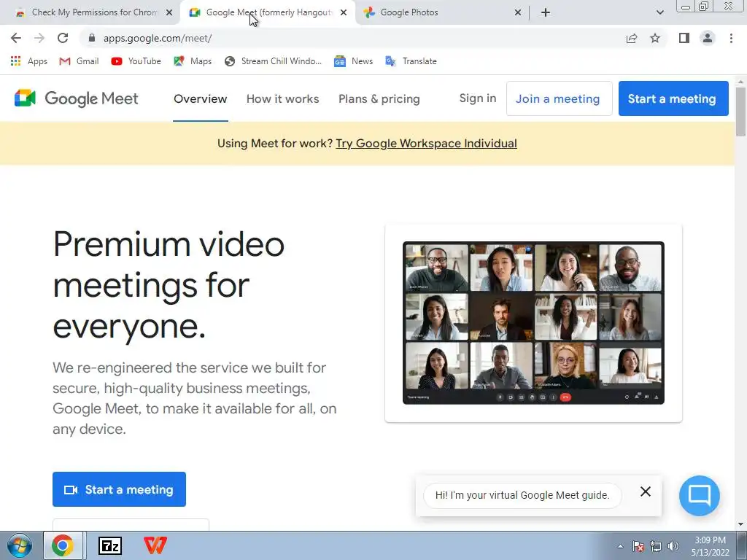747x560 pixels.
Task: Open Try Google Workspace Individual link
Action: coord(426,144)
